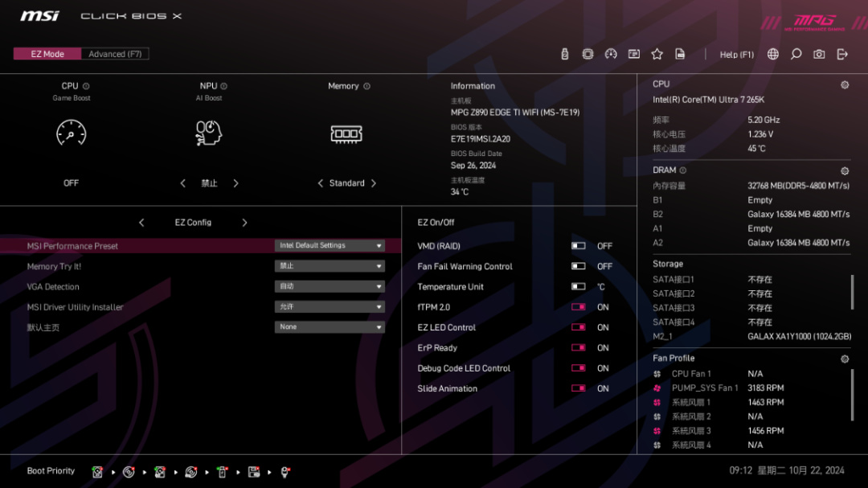868x488 pixels.
Task: Go to next EZ Config page
Action: pos(244,223)
